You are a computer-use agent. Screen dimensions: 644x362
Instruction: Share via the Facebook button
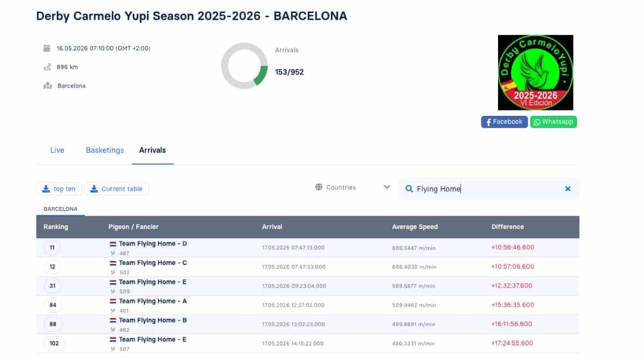coord(504,122)
